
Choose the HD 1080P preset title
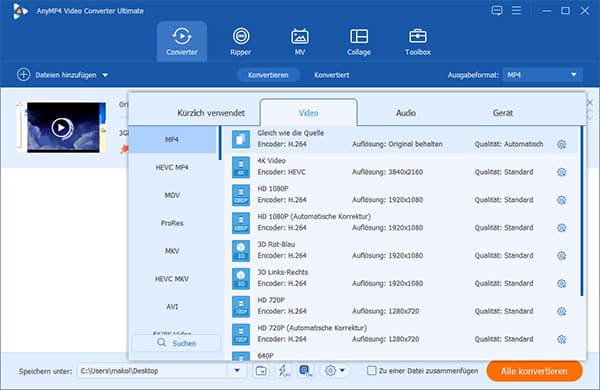[x=273, y=189]
